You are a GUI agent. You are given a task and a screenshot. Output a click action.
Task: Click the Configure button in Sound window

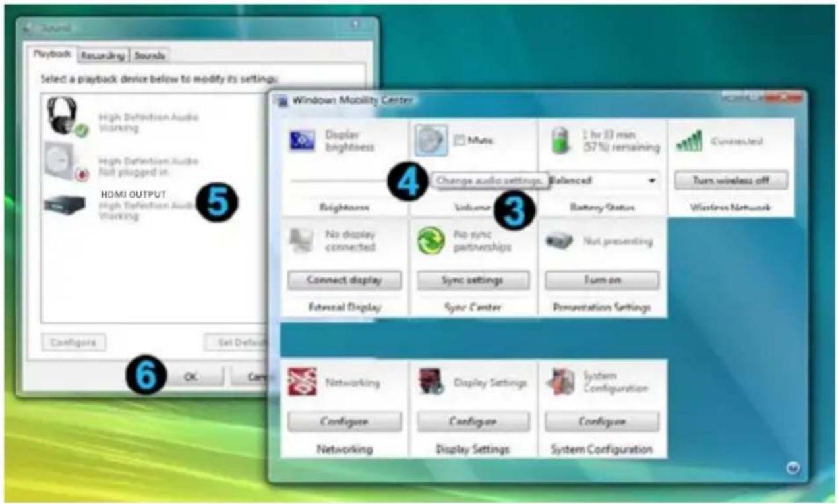73,343
